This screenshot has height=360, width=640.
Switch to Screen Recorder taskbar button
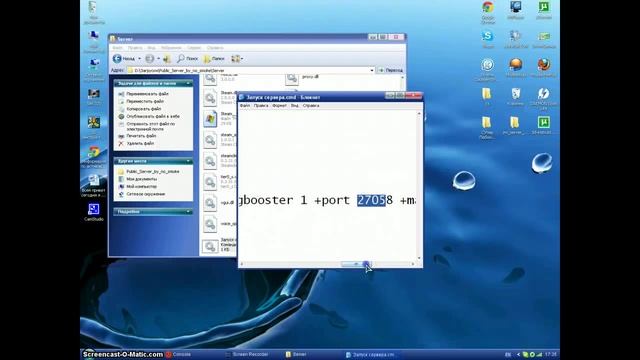point(247,354)
